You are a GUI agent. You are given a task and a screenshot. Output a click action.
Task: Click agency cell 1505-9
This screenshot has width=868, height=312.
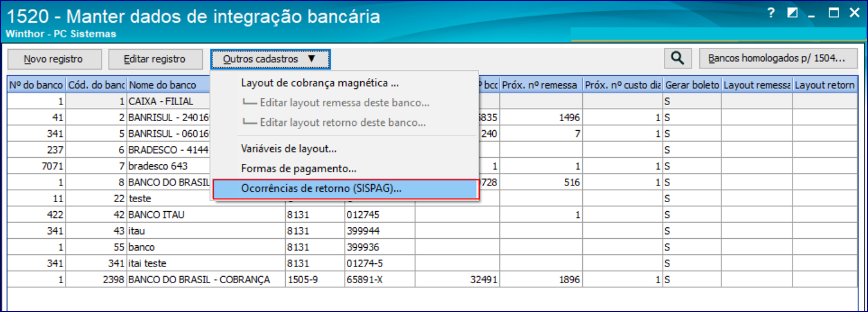(x=315, y=280)
